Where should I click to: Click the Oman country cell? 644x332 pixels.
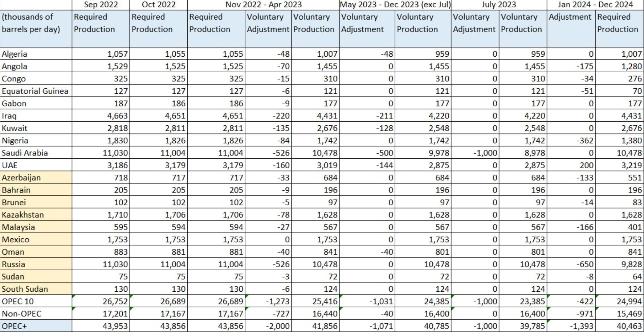pyautogui.click(x=36, y=251)
